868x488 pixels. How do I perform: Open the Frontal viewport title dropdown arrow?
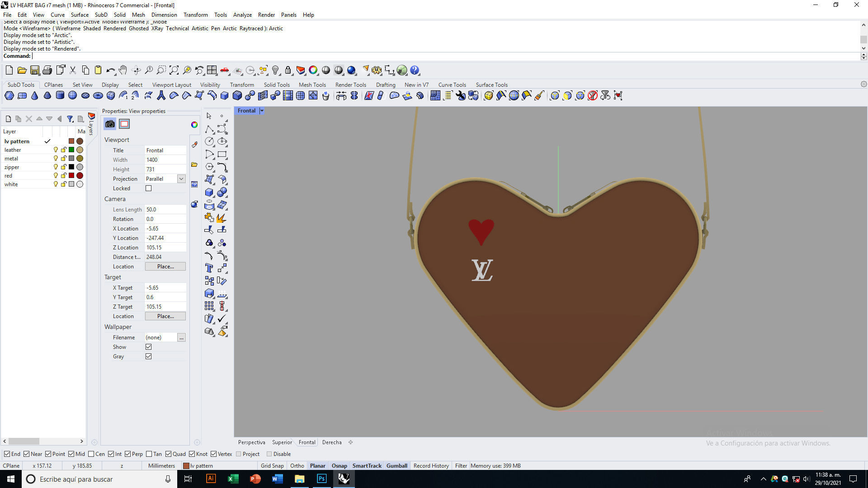pyautogui.click(x=262, y=111)
